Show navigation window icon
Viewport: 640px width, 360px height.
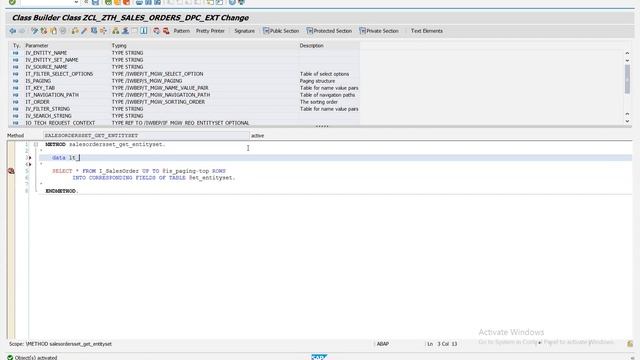pos(125,31)
